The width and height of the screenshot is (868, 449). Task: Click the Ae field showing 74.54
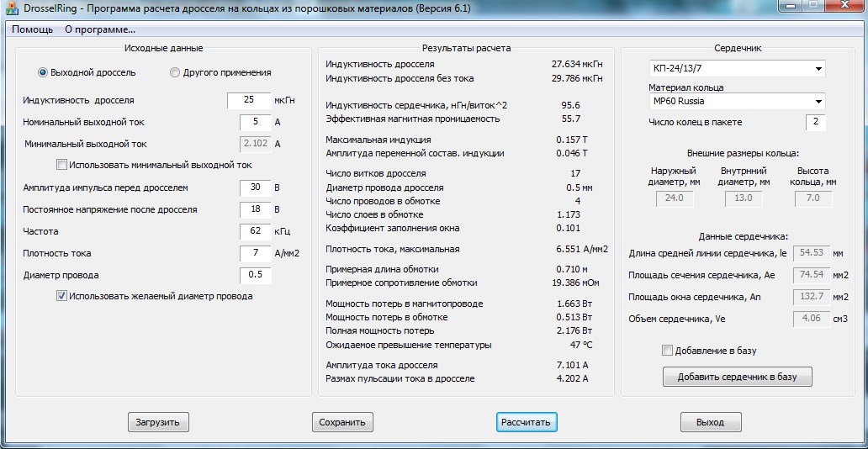click(x=812, y=275)
